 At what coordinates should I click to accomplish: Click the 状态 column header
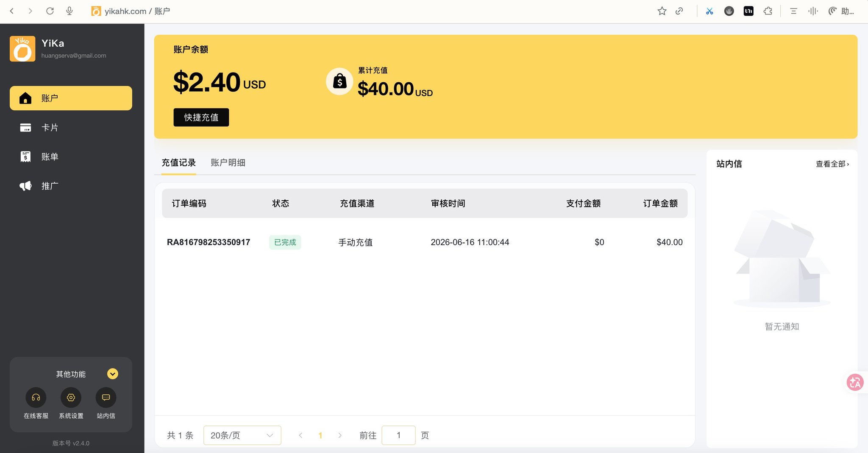tap(281, 203)
